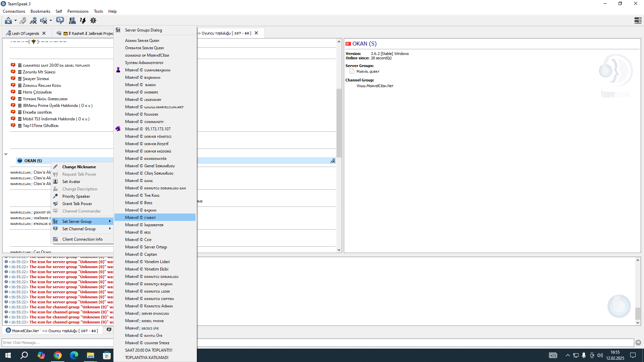Launch Copilot from the taskbar
Viewport: 644px width, 362px height.
pyautogui.click(x=41, y=355)
